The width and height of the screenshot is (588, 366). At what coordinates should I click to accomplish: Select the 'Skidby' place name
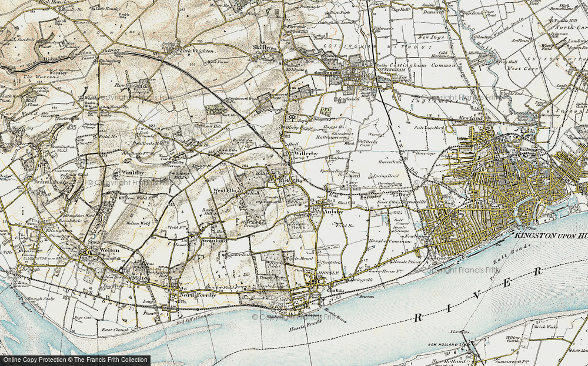tap(262, 47)
